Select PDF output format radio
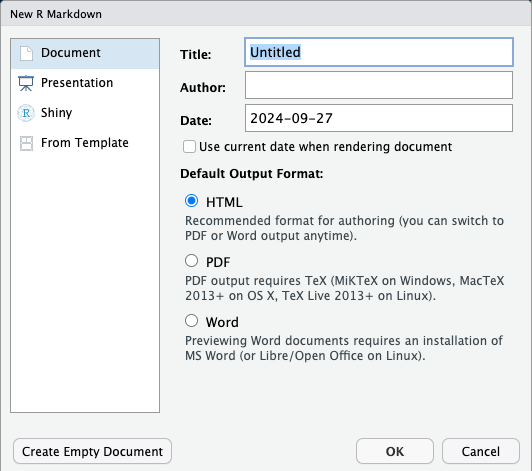 191,261
